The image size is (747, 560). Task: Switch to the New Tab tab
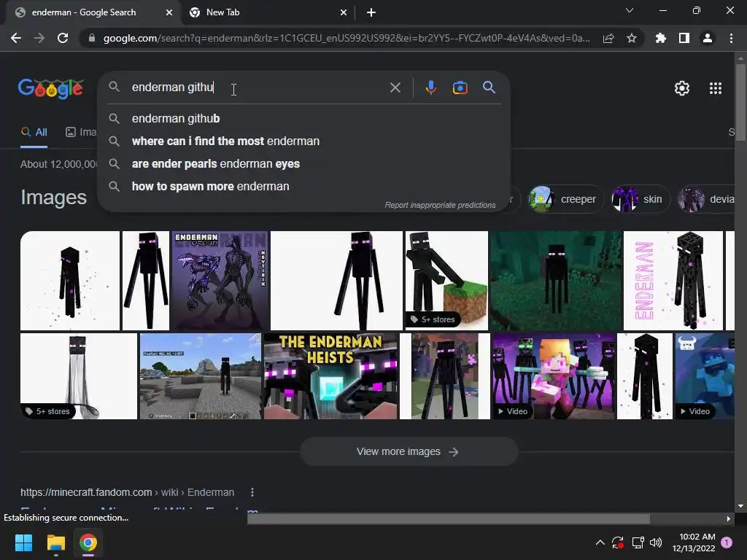click(x=268, y=12)
